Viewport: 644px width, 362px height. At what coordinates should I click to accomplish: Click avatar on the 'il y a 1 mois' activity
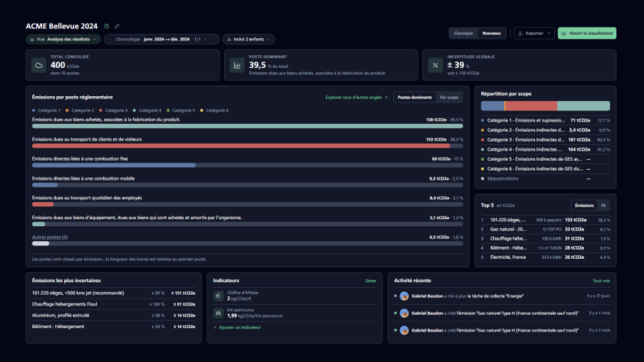click(x=404, y=313)
